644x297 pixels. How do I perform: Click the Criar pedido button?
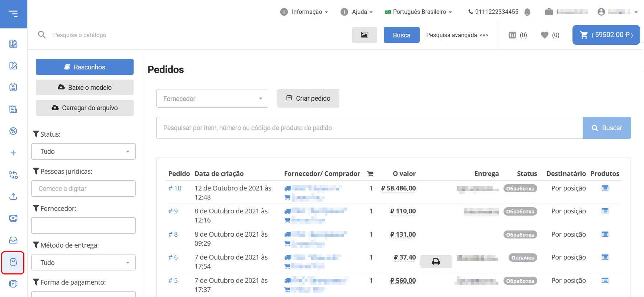coord(308,99)
